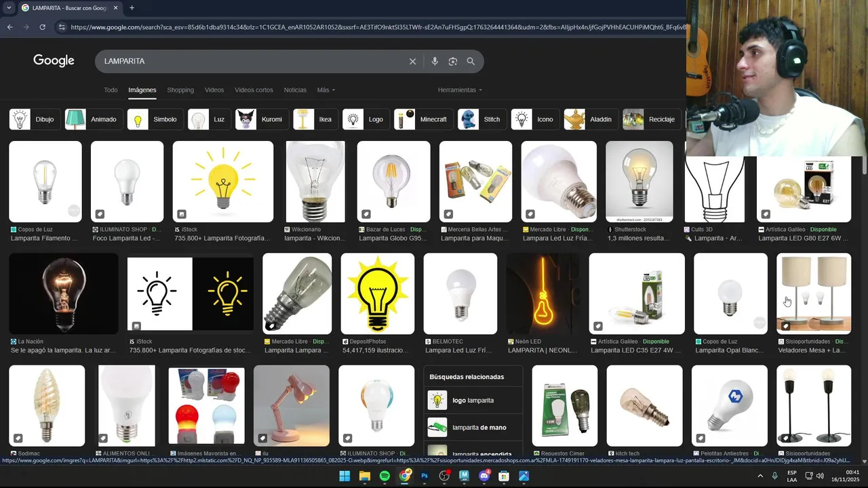Open the related search 'lamparita de mano'
Screen dimensions: 868x488
pos(473,428)
